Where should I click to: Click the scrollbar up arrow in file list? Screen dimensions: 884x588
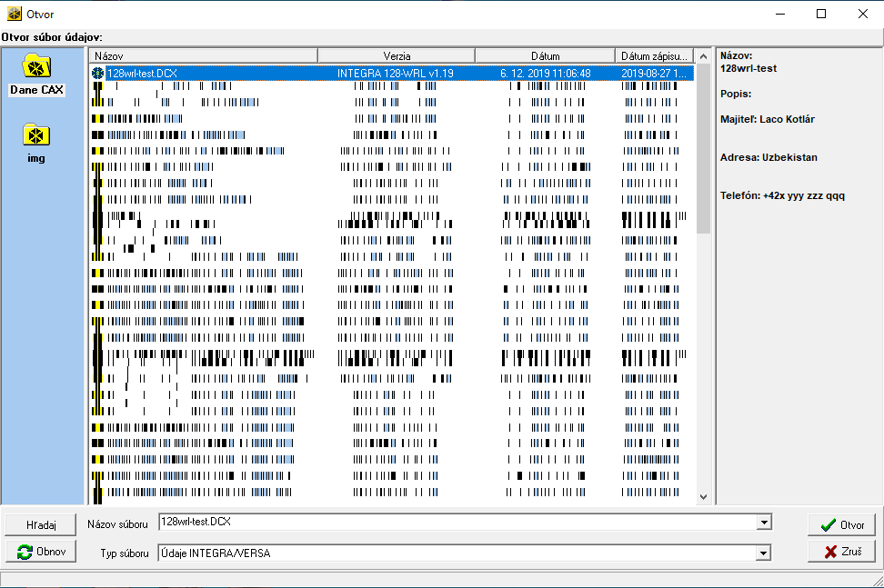(x=703, y=55)
